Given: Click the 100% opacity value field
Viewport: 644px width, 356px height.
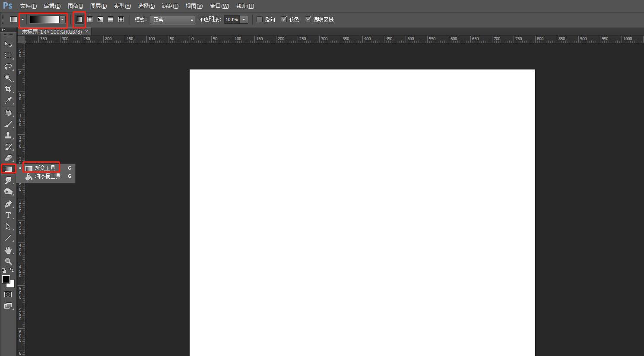Looking at the screenshot, I should [x=232, y=19].
